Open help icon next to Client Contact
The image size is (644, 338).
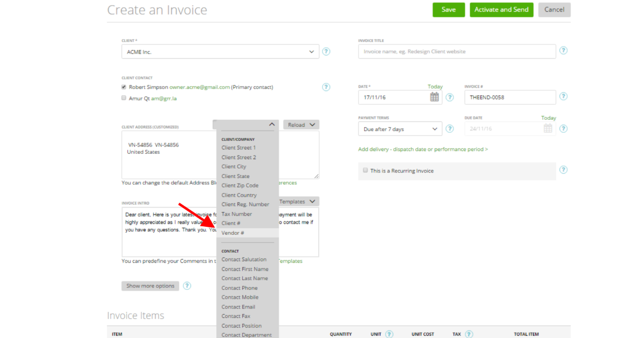(x=326, y=87)
